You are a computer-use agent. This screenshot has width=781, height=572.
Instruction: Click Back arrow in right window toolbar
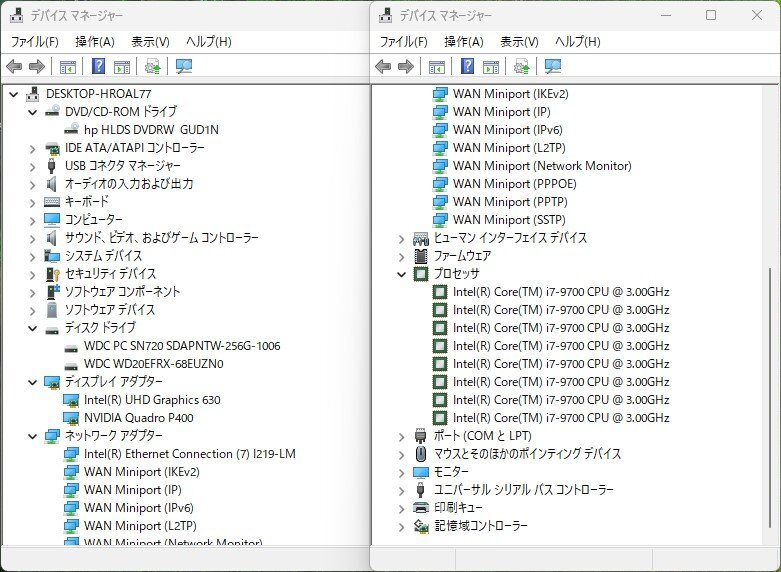(383, 66)
